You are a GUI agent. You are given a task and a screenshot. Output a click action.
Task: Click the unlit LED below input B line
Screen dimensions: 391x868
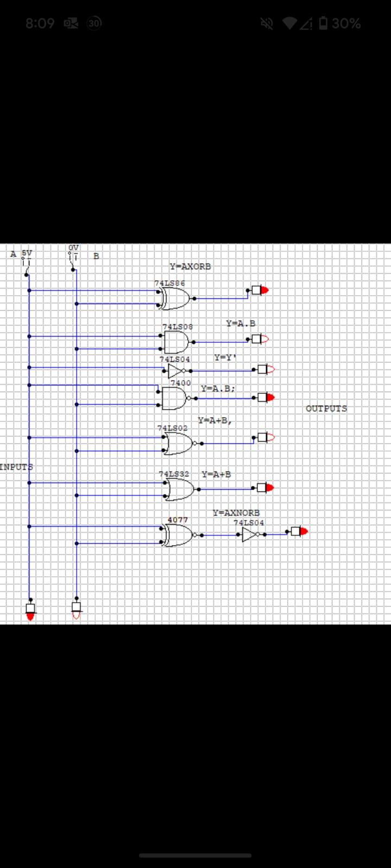point(76,611)
